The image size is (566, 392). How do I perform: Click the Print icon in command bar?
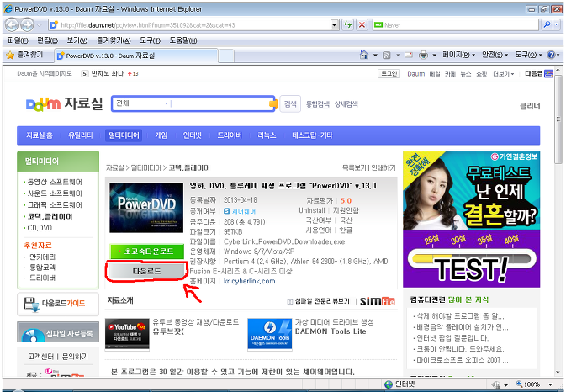423,56
